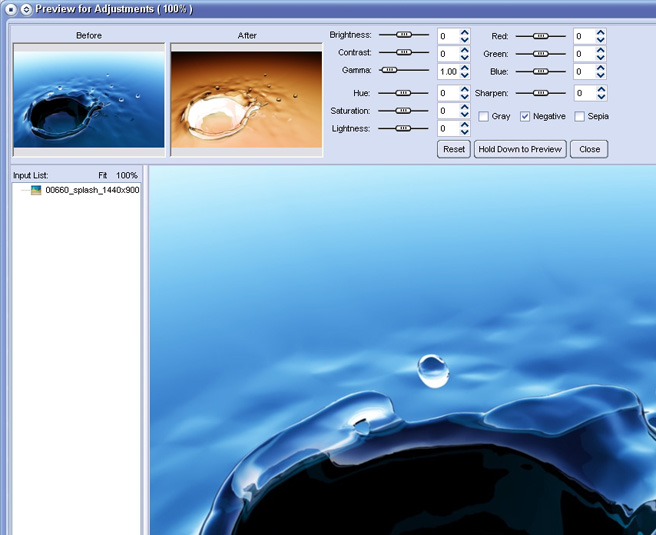
Task: Click the Saturation slider handle
Action: click(403, 110)
